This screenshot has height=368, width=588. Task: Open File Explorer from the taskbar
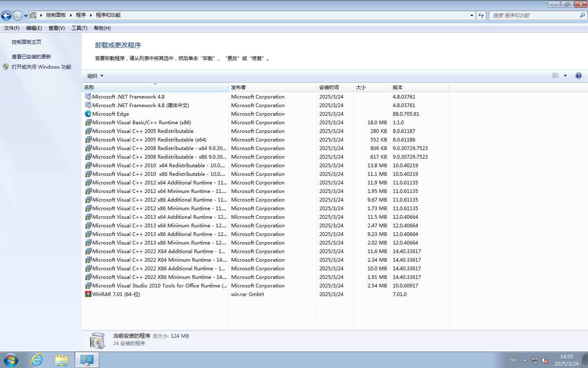tap(62, 360)
